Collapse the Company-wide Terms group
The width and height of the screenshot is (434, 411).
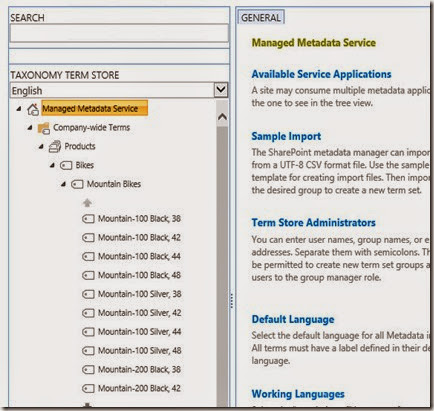pyautogui.click(x=30, y=127)
